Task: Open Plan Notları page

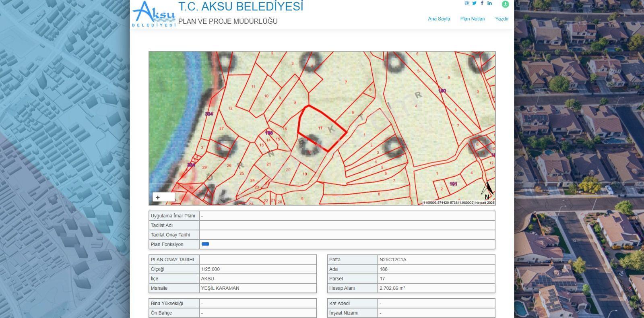Action: click(x=473, y=19)
